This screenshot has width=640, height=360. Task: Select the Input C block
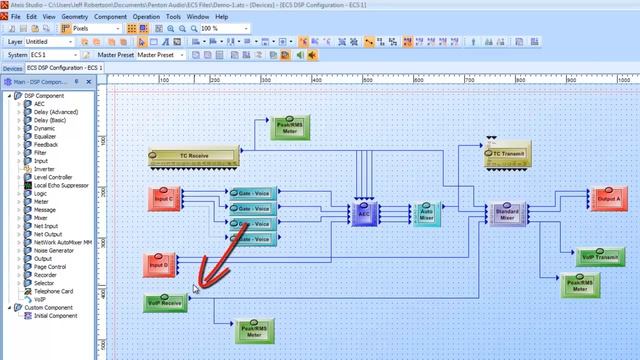pyautogui.click(x=164, y=199)
